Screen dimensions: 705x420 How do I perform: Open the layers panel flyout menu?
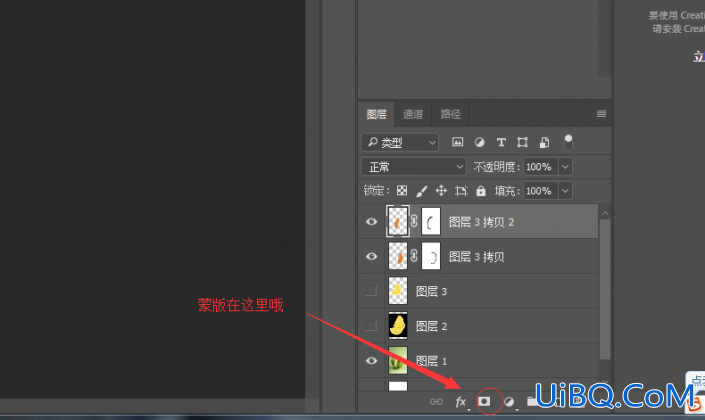point(601,114)
